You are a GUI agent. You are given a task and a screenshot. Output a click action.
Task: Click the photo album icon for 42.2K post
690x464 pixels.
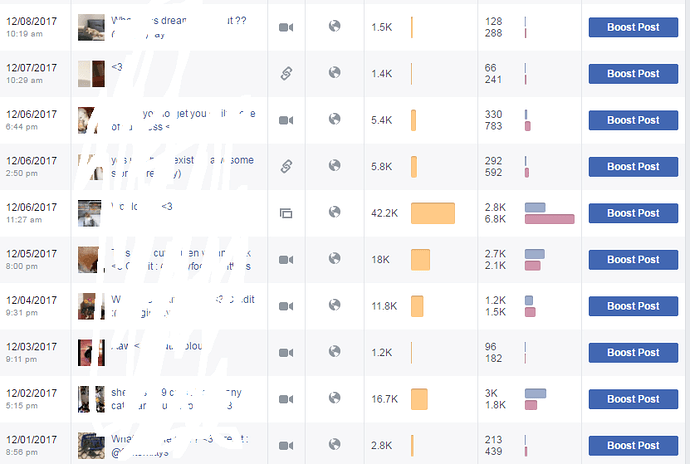[286, 214]
